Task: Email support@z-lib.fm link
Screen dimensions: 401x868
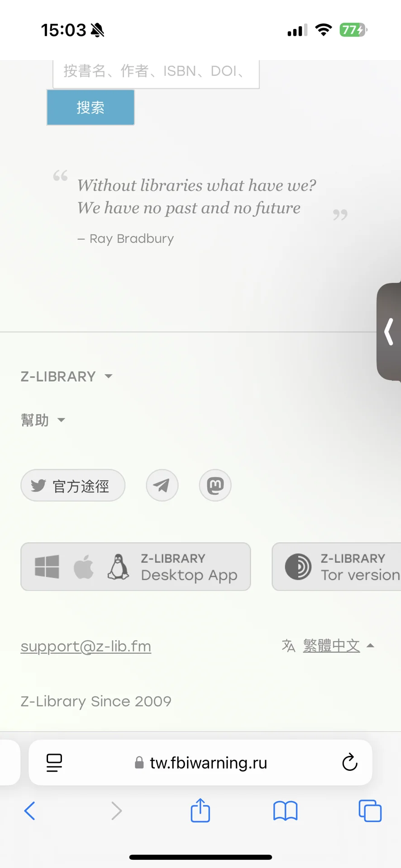Action: 86,646
